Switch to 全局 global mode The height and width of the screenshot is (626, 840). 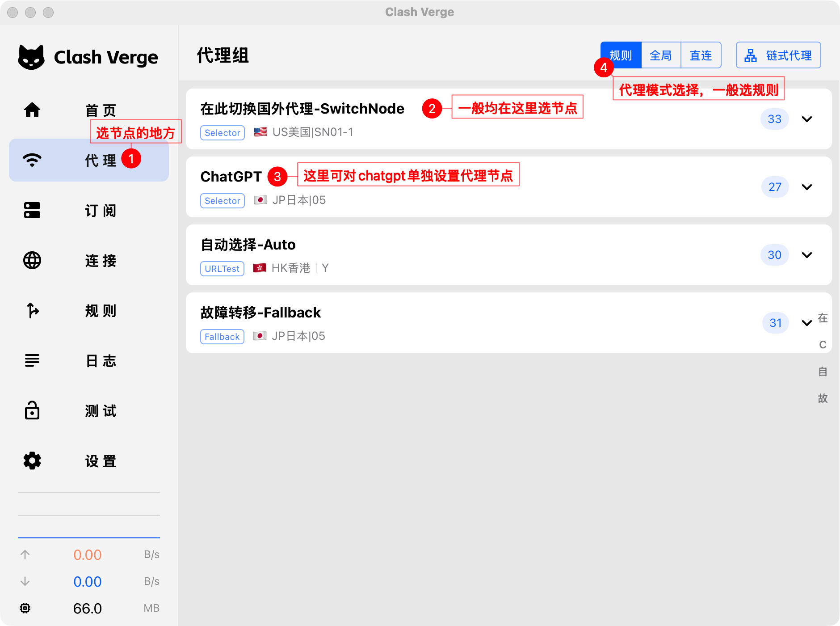pos(661,55)
